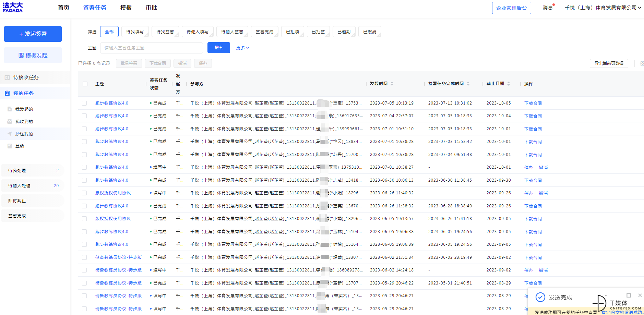Open 即将截止 quick filter
Image resolution: width=644 pixels, height=315 pixels.
[33, 201]
